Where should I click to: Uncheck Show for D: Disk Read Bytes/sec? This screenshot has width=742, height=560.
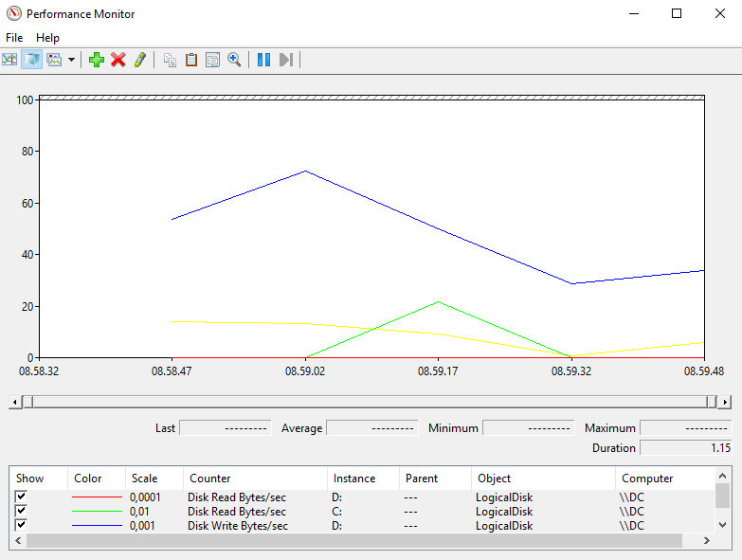[x=22, y=497]
